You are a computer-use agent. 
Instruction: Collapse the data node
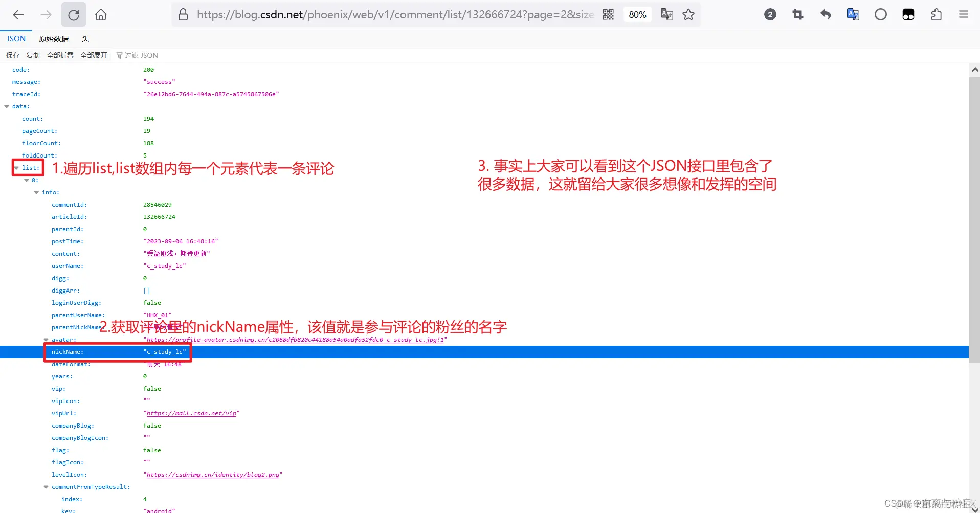coord(7,106)
